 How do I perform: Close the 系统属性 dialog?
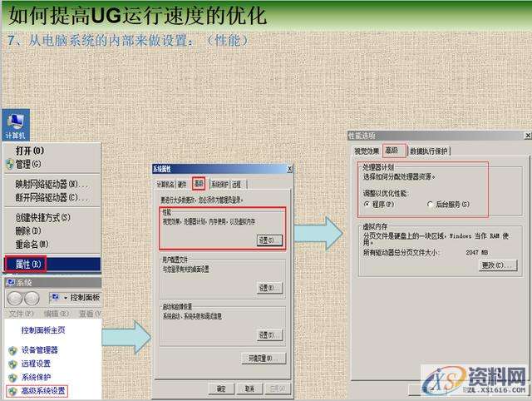[x=289, y=168]
